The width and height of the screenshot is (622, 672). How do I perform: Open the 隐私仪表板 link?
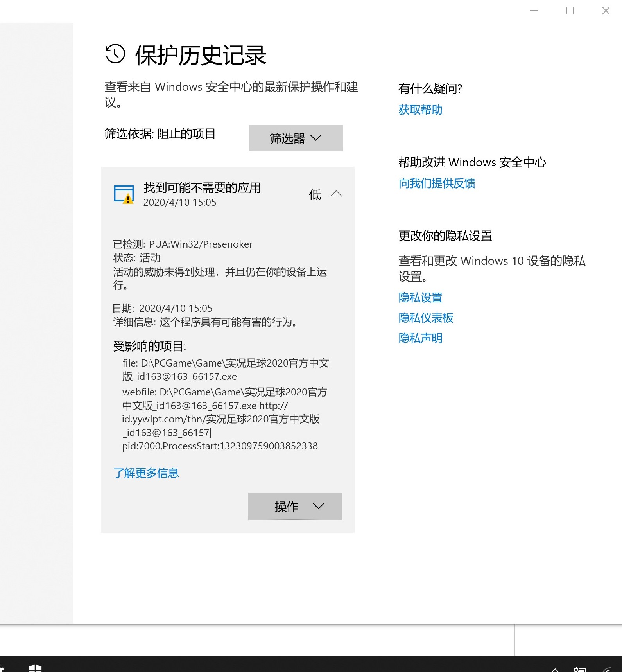click(426, 318)
